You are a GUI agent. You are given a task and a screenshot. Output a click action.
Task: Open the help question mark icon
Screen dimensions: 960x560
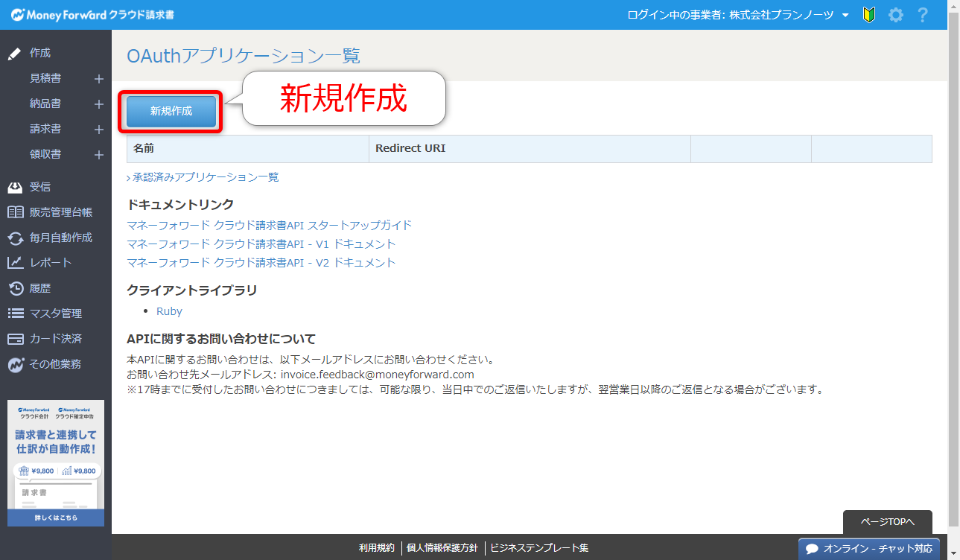coord(923,15)
